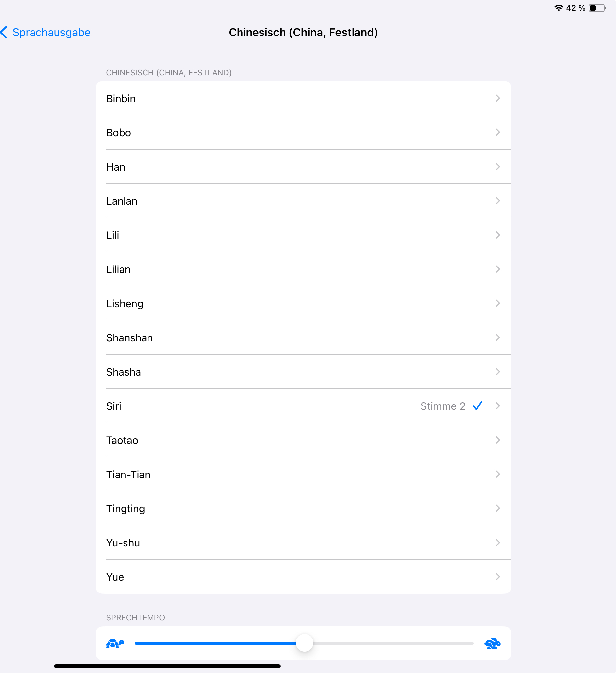Open the Lili voice row
The width and height of the screenshot is (616, 673).
303,235
